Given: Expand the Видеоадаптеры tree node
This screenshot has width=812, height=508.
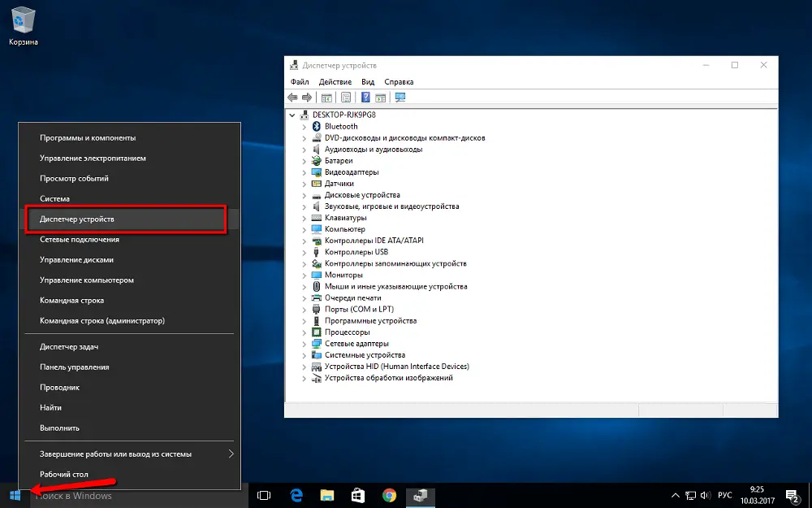Looking at the screenshot, I should pyautogui.click(x=304, y=172).
